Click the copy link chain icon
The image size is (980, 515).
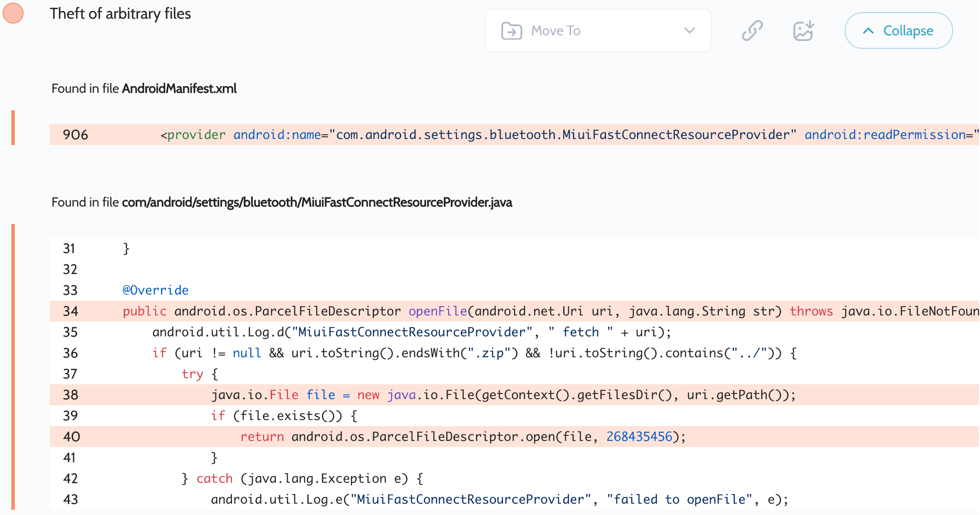tap(752, 30)
